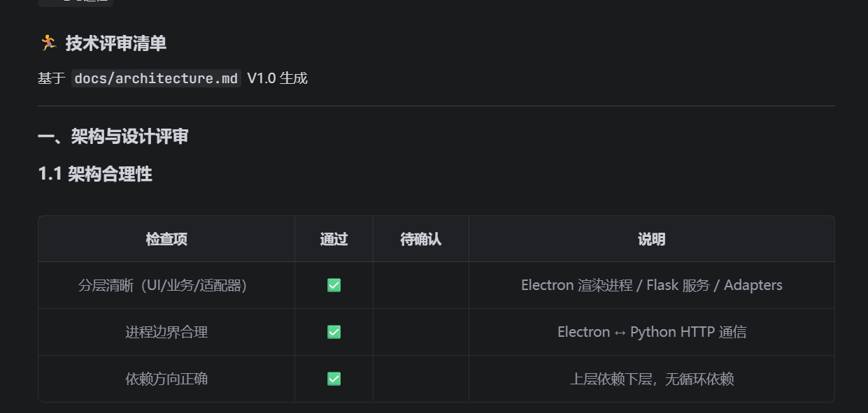
Task: Toggle the green checkmark for 分层清晰 row
Action: [x=334, y=285]
